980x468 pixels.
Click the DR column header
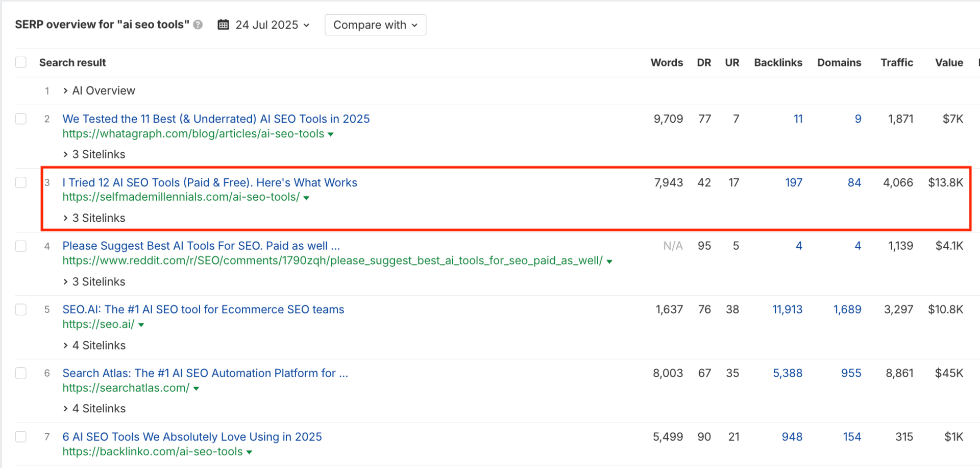pyautogui.click(x=704, y=62)
